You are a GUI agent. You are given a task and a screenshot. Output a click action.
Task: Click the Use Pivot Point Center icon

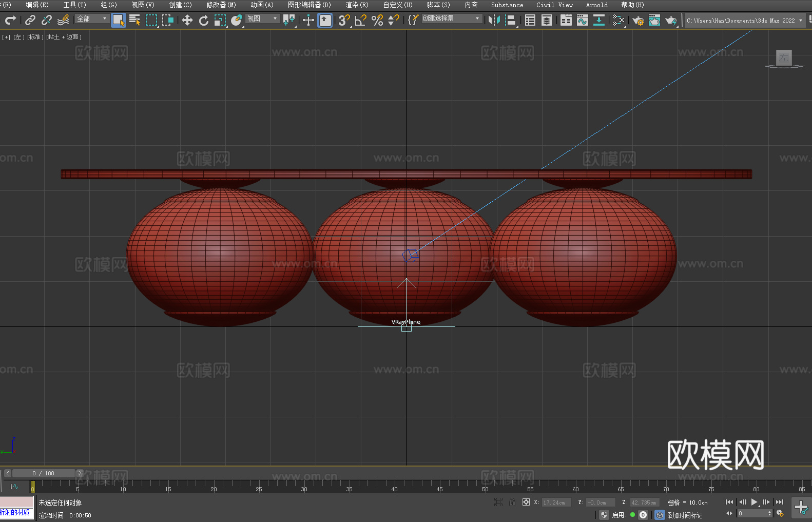[289, 20]
